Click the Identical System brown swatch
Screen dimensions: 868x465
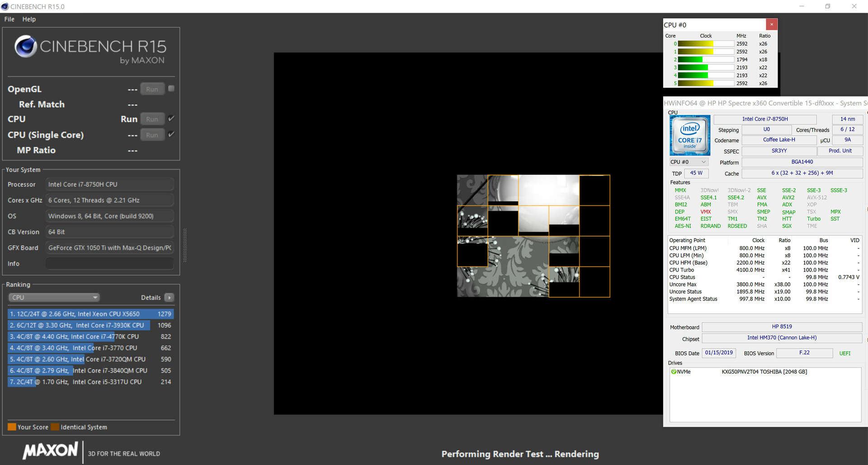[x=55, y=427]
